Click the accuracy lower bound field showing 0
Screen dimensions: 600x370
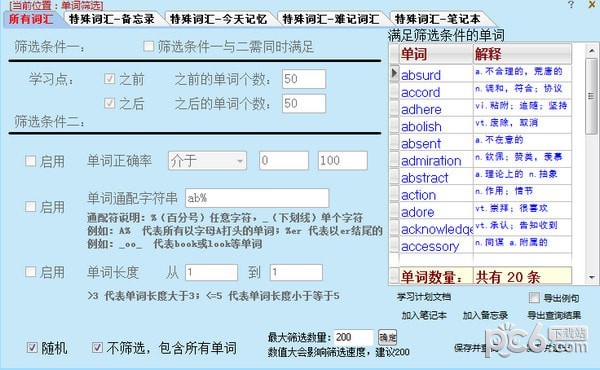pyautogui.click(x=284, y=160)
